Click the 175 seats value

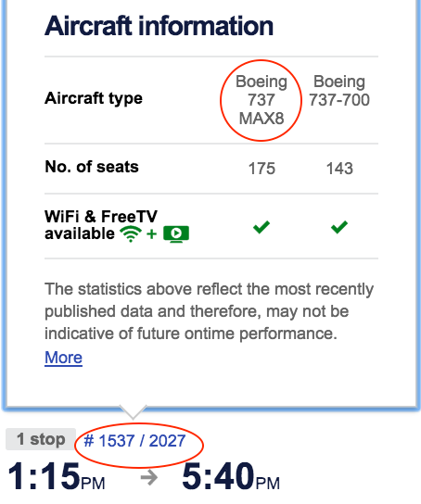[262, 169]
